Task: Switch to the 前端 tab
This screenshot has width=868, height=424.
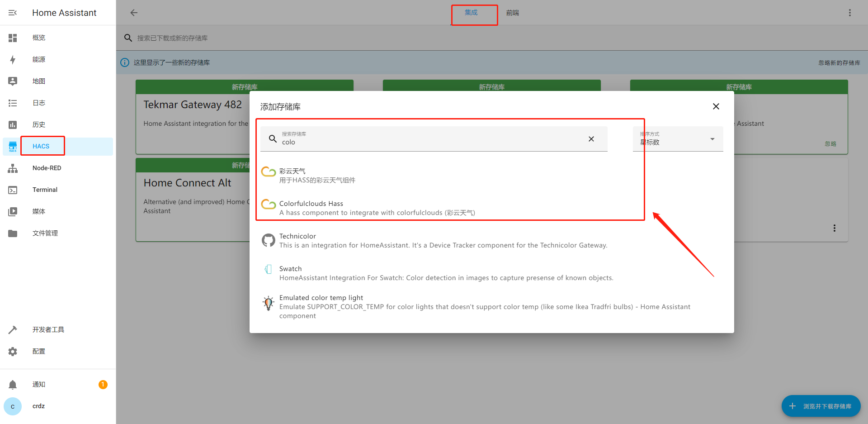Action: click(x=512, y=13)
